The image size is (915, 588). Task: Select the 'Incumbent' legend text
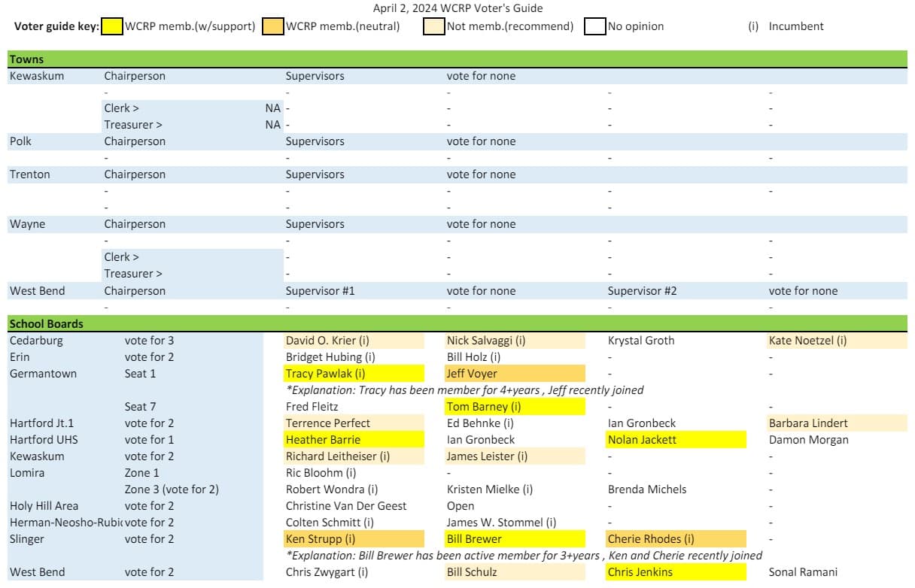(x=796, y=26)
